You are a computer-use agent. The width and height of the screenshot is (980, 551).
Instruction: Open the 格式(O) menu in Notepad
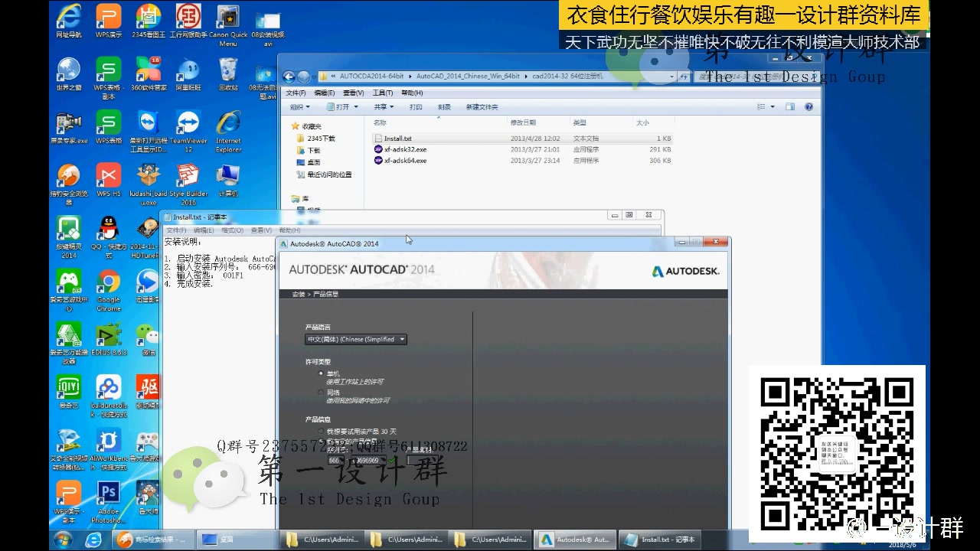point(232,230)
